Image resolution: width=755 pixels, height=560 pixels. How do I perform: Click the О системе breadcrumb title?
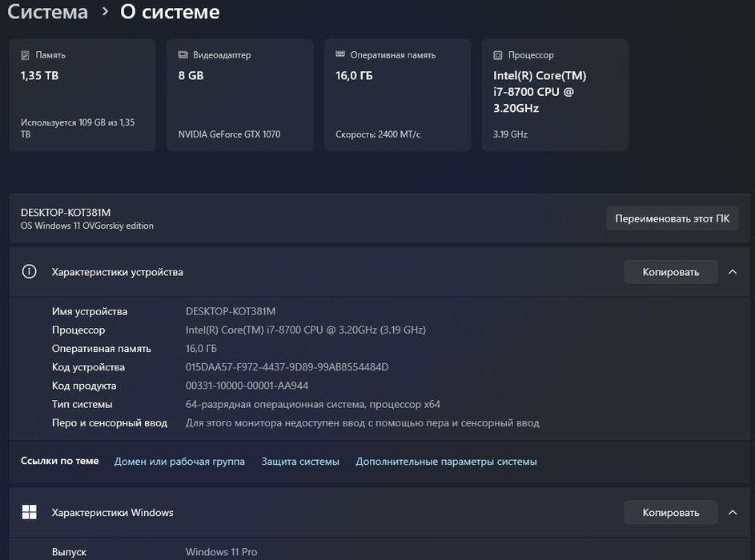point(170,11)
